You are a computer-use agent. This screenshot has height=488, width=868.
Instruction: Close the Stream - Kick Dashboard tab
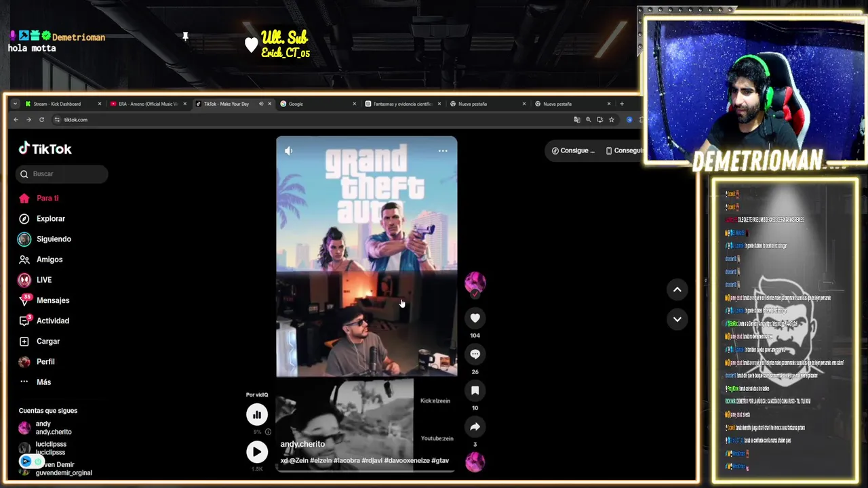(99, 104)
